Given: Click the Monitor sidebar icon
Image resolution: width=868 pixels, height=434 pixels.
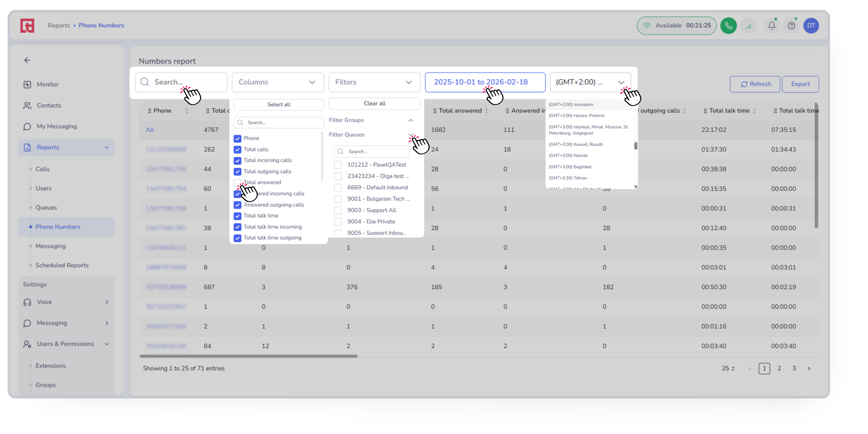Looking at the screenshot, I should [x=27, y=85].
